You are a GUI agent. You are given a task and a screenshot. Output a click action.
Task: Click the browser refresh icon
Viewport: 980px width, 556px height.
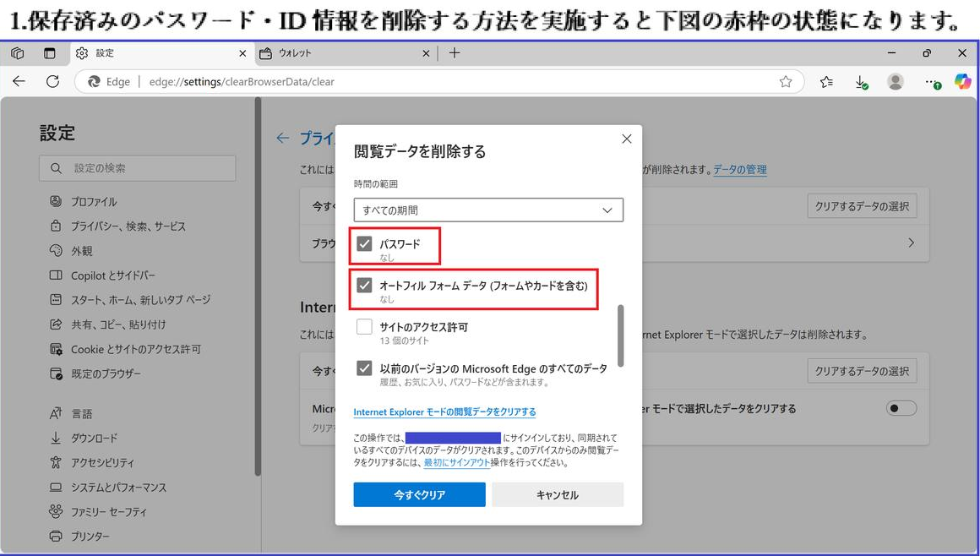(52, 82)
